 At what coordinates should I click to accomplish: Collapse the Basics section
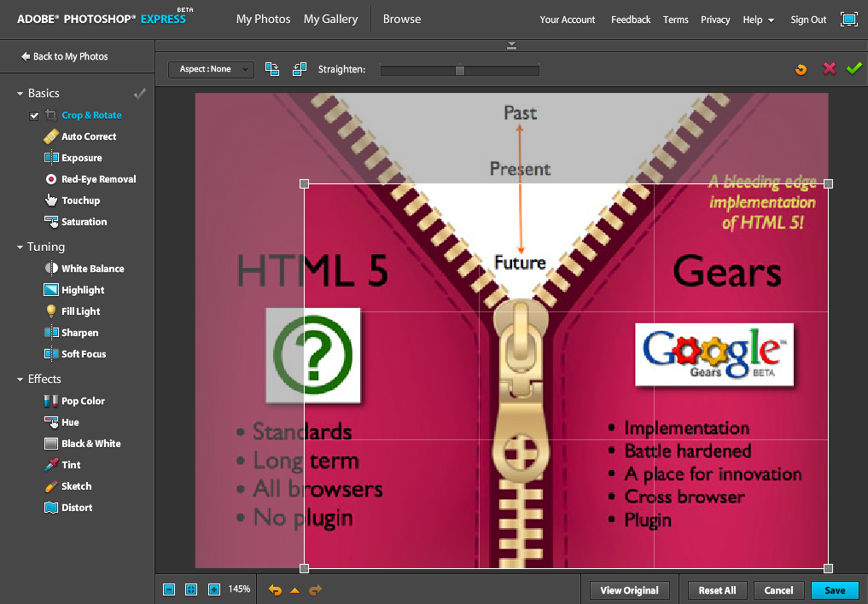tap(20, 94)
